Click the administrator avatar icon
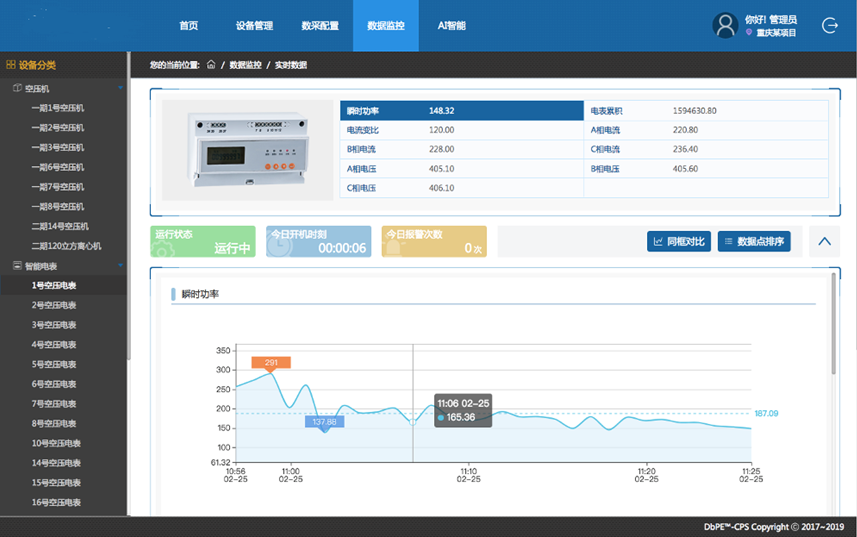The width and height of the screenshot is (857, 537). point(725,26)
